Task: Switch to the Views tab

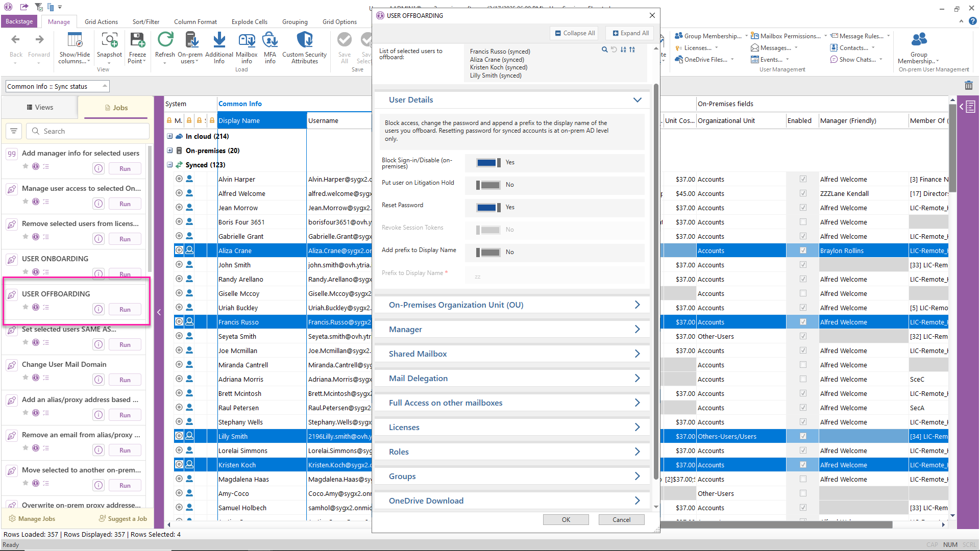Action: 40,107
